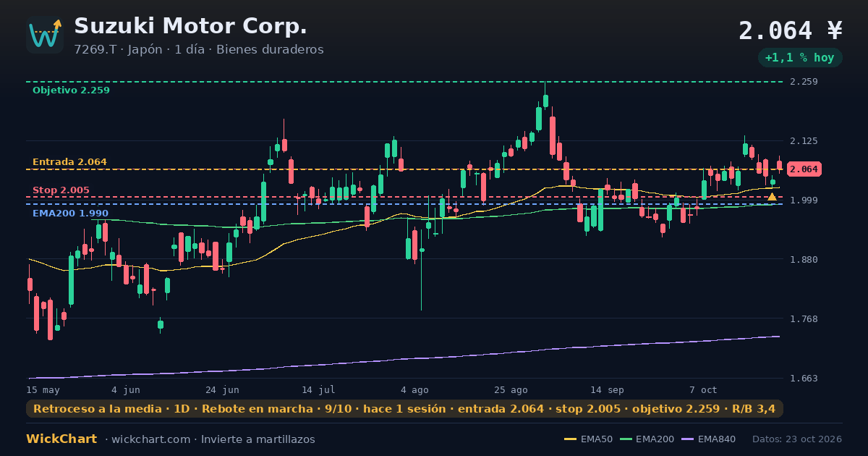868x456 pixels.
Task: Click the Suzuki Motor Corp. title
Action: click(x=190, y=26)
